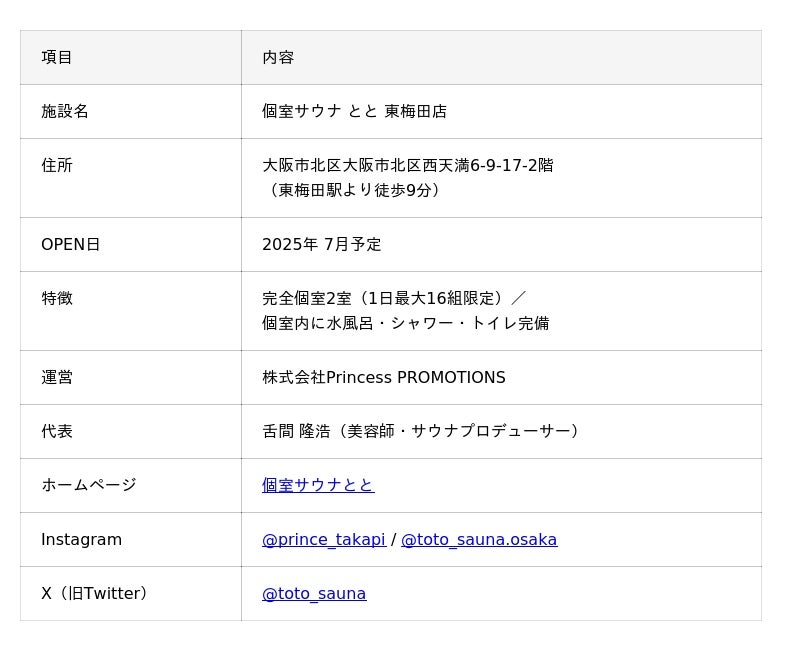This screenshot has width=800, height=651.
Task: Select the 特徴 row label
Action: 57,298
